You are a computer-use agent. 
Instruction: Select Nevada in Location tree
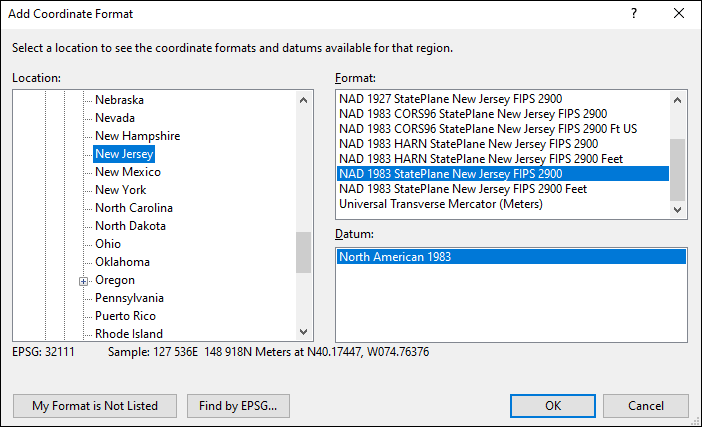click(115, 118)
